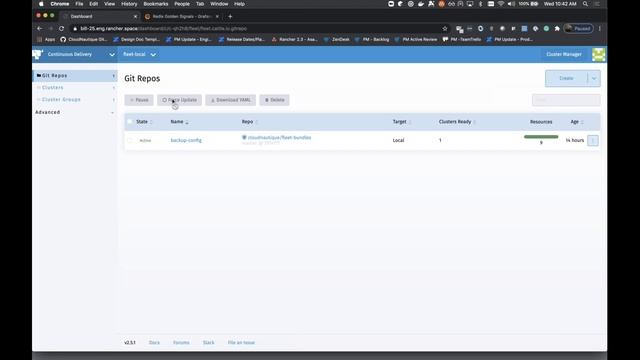Sort the table by Repo column
640x360 pixels.
249,122
